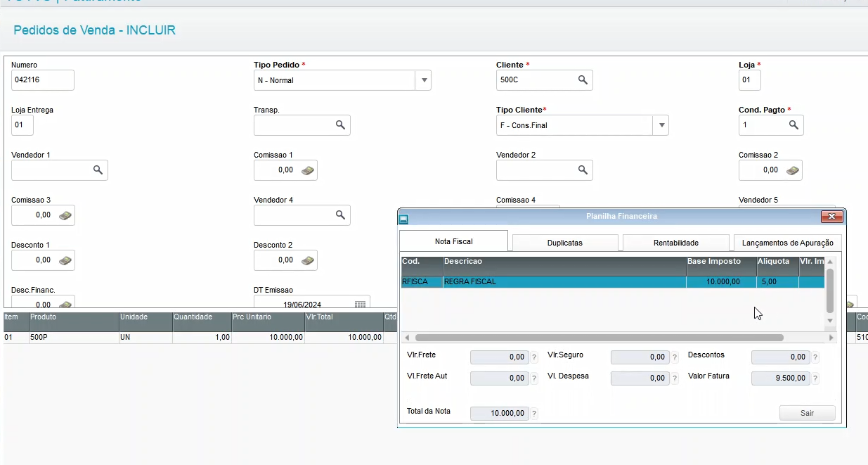Open the Vendedor 2 lookup magnifier
Image resolution: width=868 pixels, height=465 pixels.
[x=583, y=170]
